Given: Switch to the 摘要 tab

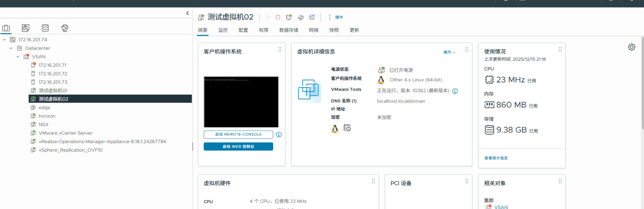Looking at the screenshot, I should click(x=202, y=30).
